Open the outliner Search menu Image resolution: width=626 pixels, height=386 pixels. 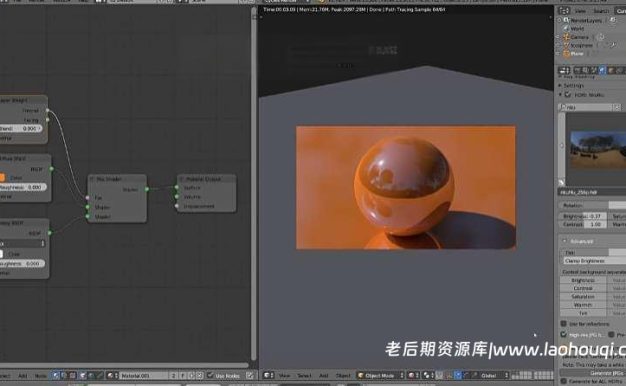(x=601, y=11)
